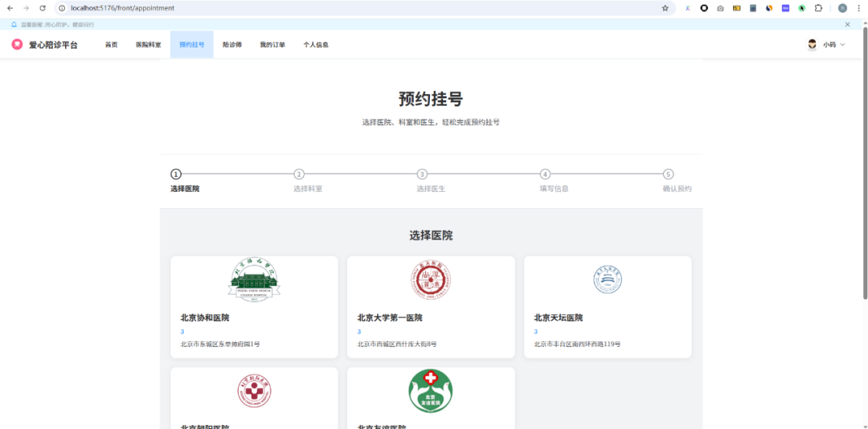
Task: Dismiss the reminder banner with the X
Action: coord(848,24)
